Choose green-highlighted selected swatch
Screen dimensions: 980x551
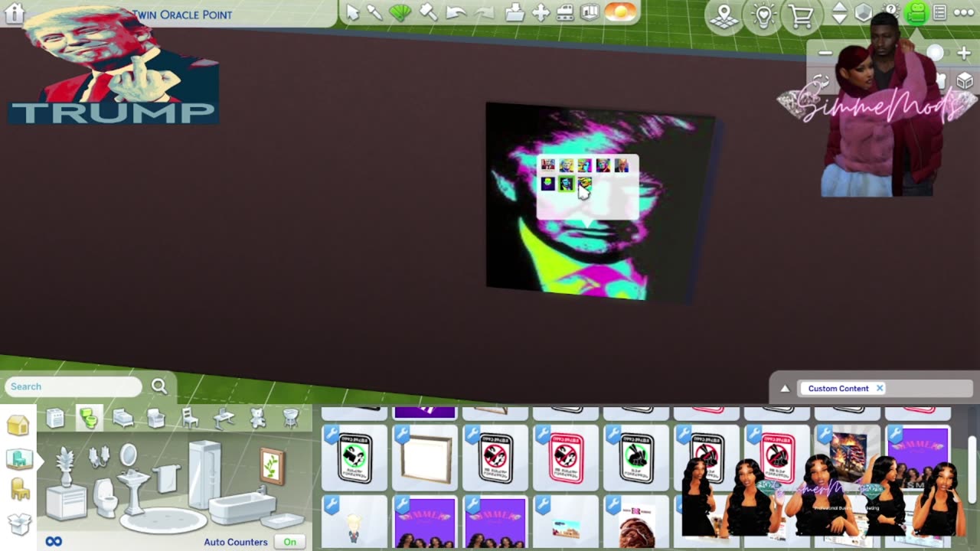pyautogui.click(x=566, y=184)
